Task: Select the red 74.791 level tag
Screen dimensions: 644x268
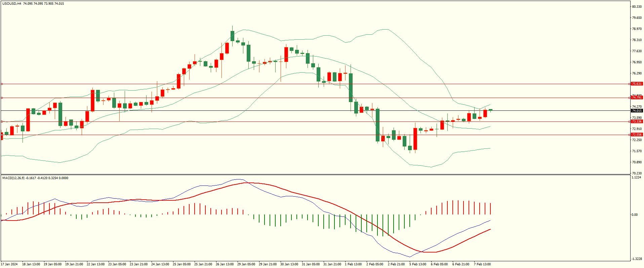Action: click(637, 98)
